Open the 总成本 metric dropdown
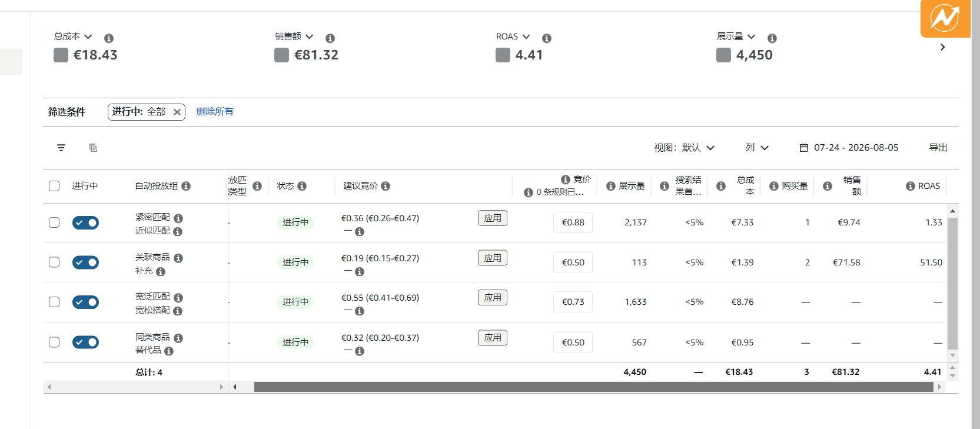The width and height of the screenshot is (980, 429). tap(73, 36)
